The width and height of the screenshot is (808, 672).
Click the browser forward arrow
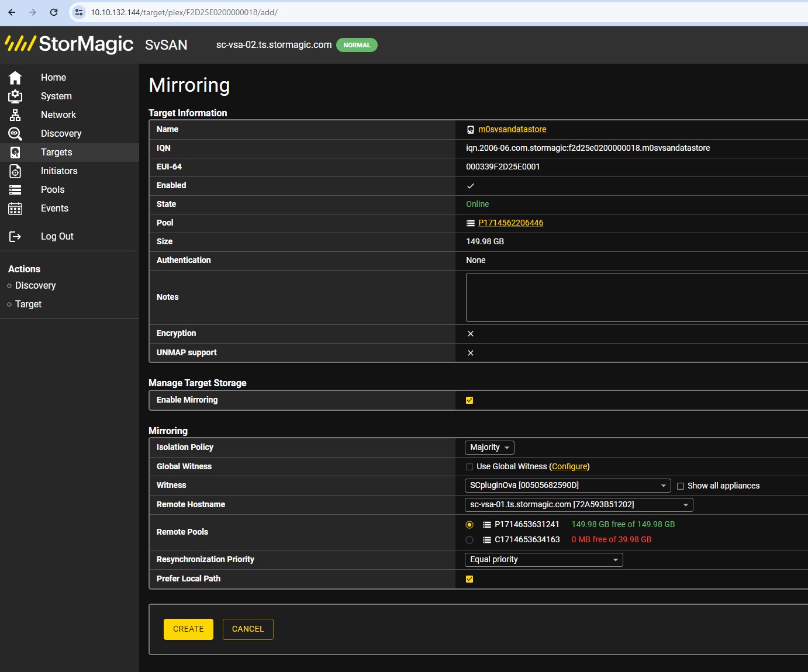pyautogui.click(x=33, y=12)
